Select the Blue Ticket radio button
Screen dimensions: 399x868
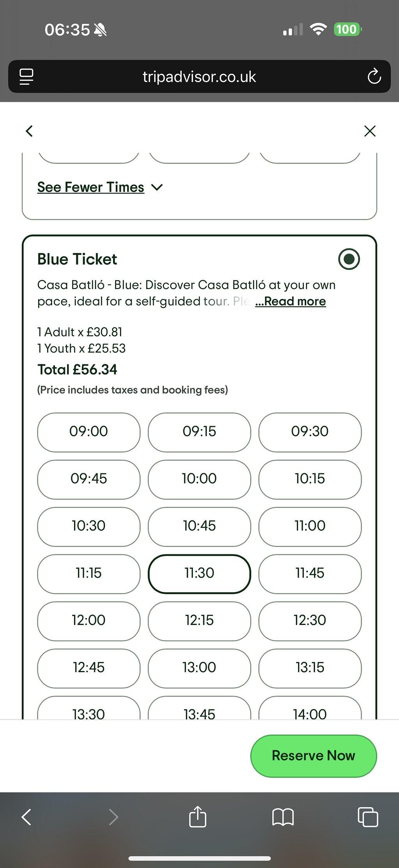tap(349, 259)
